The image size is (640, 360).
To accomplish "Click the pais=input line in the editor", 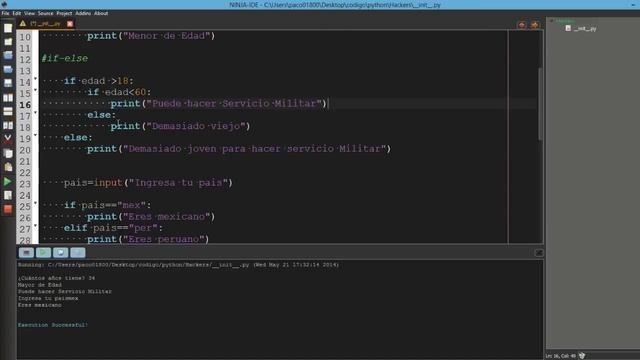I will [148, 183].
